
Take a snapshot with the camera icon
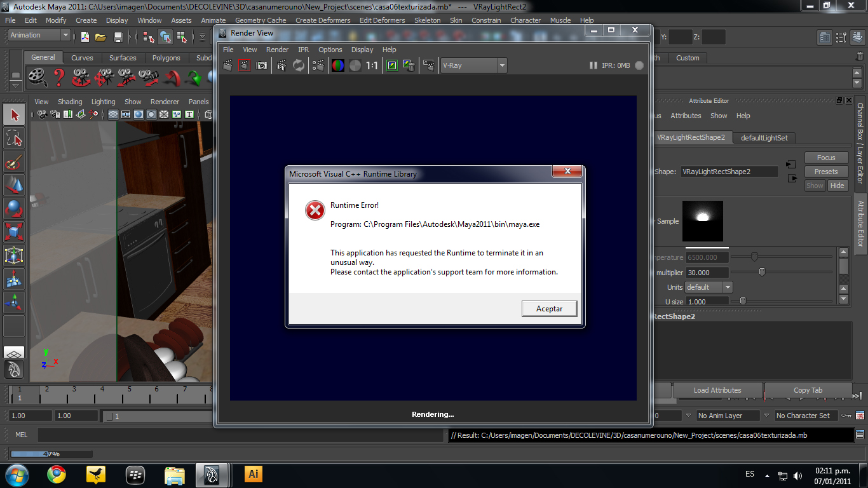(261, 65)
